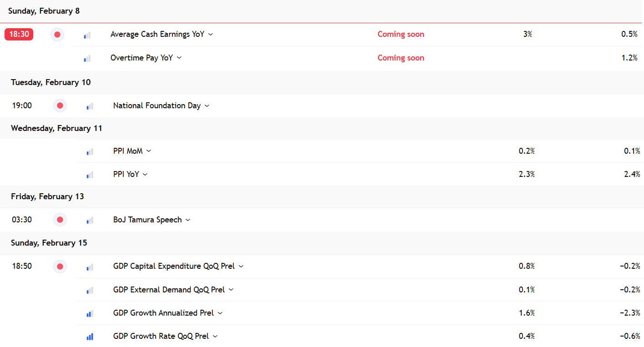Click importance bars icon for Average Cash Earnings
644x347 pixels.
click(87, 35)
